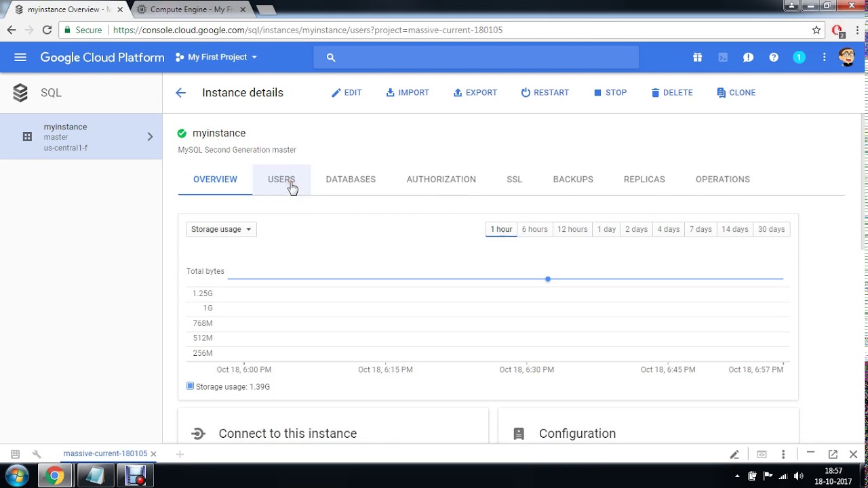Click the Cloud Shell grid icon
This screenshot has height=488, width=868.
pos(15,454)
